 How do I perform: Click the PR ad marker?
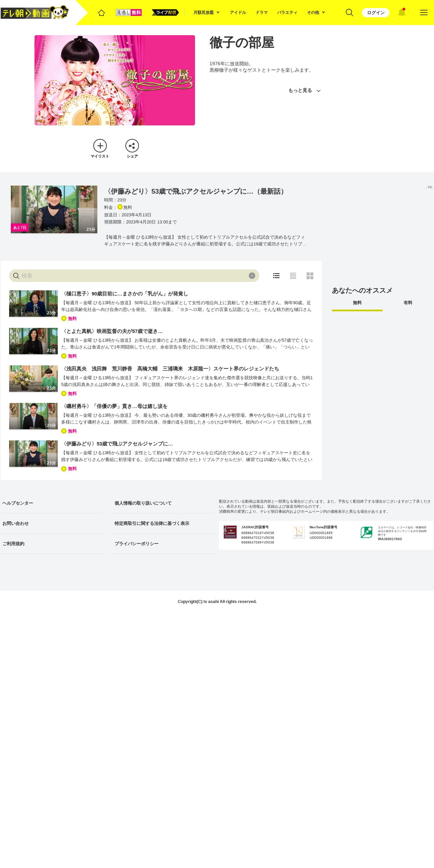pos(429,187)
